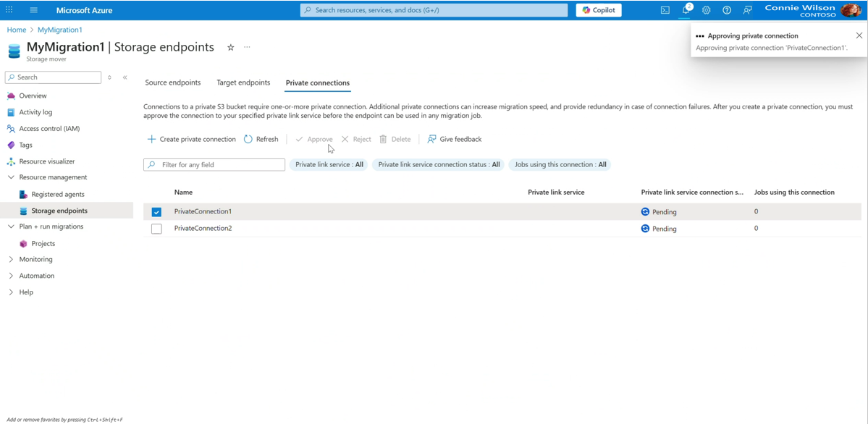Click Create private connection
This screenshot has height=424, width=868.
[x=192, y=140]
